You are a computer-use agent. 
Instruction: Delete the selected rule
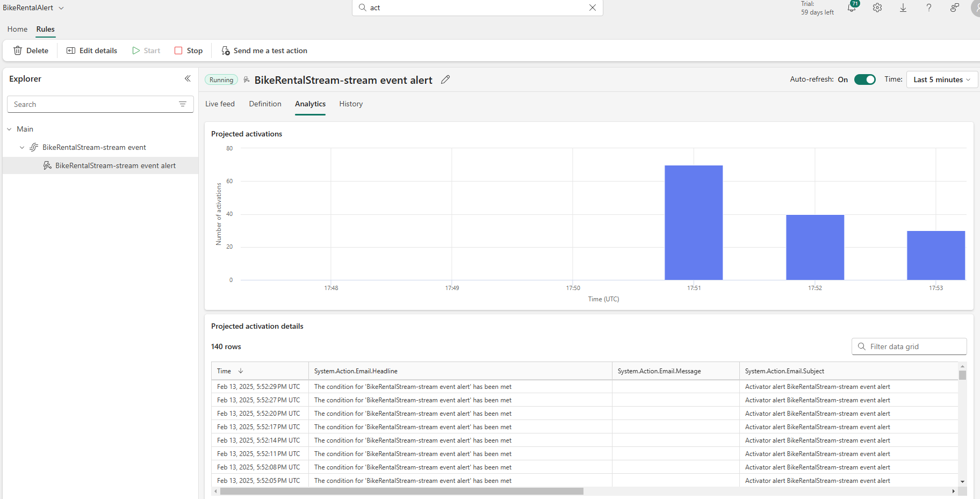coord(31,50)
